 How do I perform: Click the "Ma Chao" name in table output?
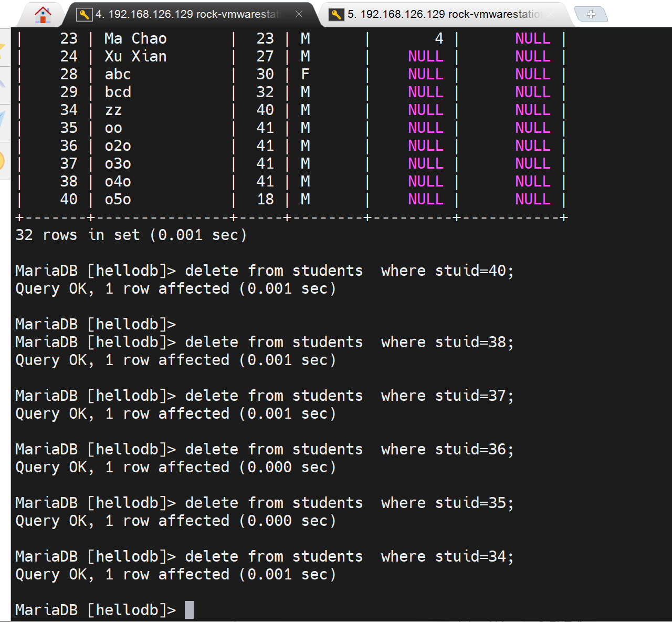[x=135, y=38]
